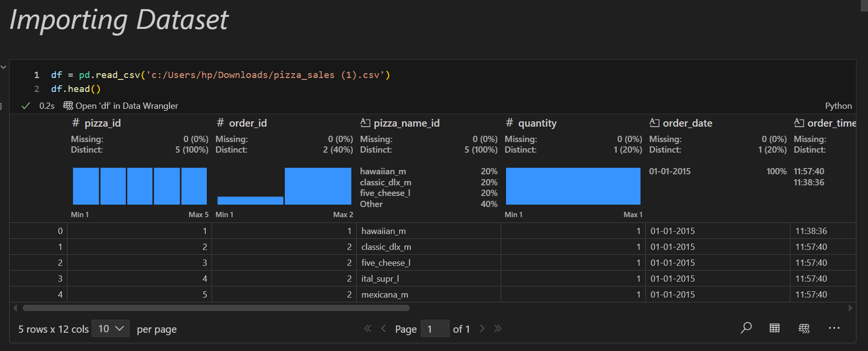Select the five_cheese_l table cell
Image resolution: width=868 pixels, height=351 pixels.
click(x=428, y=263)
